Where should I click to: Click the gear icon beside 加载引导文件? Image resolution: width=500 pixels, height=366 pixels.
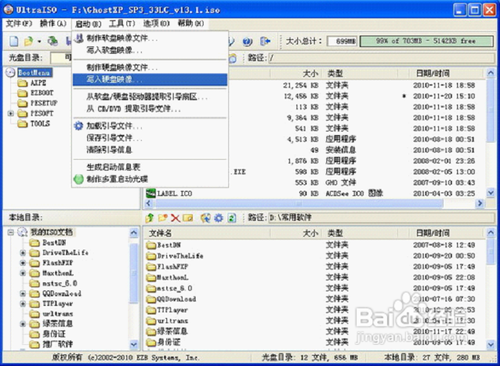pyautogui.click(x=78, y=126)
